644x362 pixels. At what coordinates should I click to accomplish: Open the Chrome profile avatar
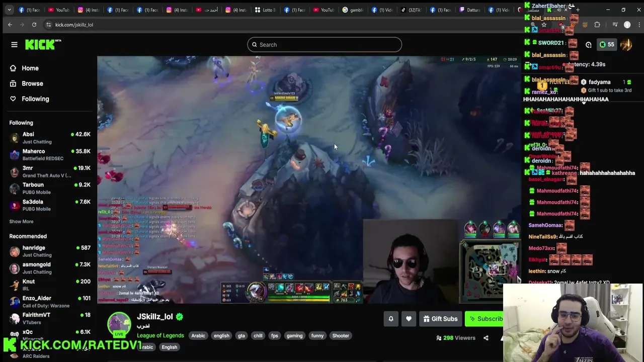click(x=627, y=25)
